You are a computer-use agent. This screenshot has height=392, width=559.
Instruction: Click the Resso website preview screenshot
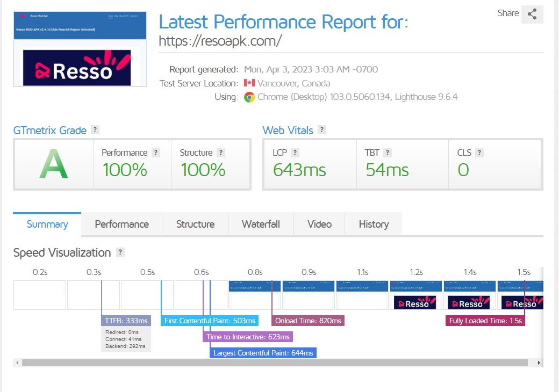(80, 48)
